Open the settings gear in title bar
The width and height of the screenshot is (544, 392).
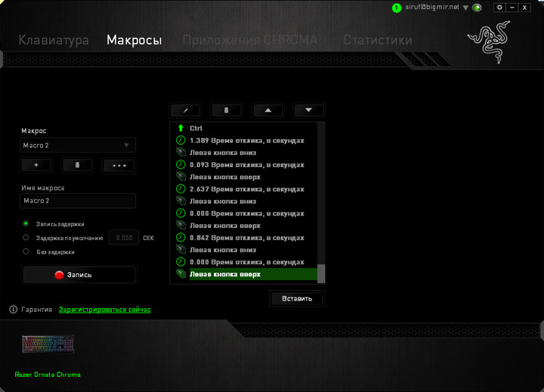(499, 8)
